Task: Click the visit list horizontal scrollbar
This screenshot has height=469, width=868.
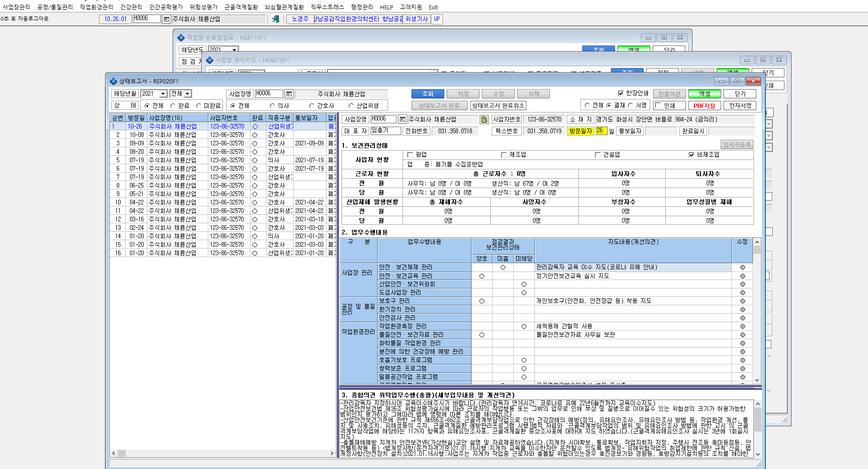Action: pos(223,454)
